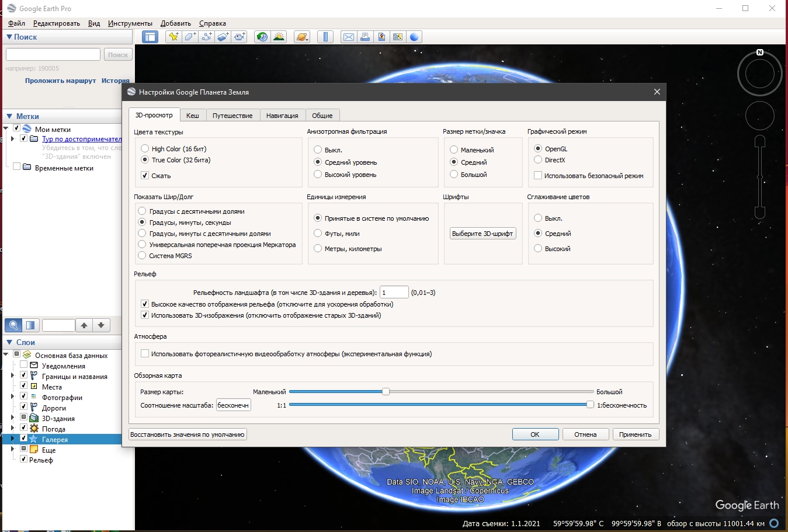Toggle the sunlight icon in the toolbar
The height and width of the screenshot is (532, 788).
pyautogui.click(x=279, y=37)
